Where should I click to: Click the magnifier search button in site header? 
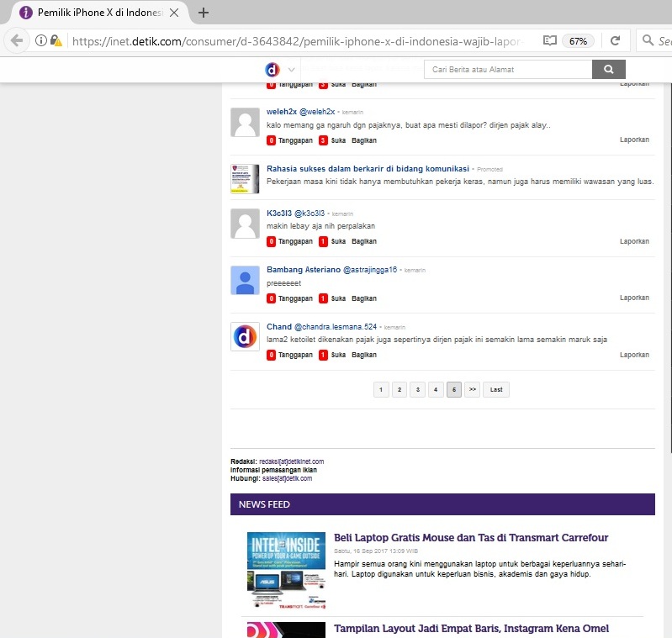(x=609, y=69)
